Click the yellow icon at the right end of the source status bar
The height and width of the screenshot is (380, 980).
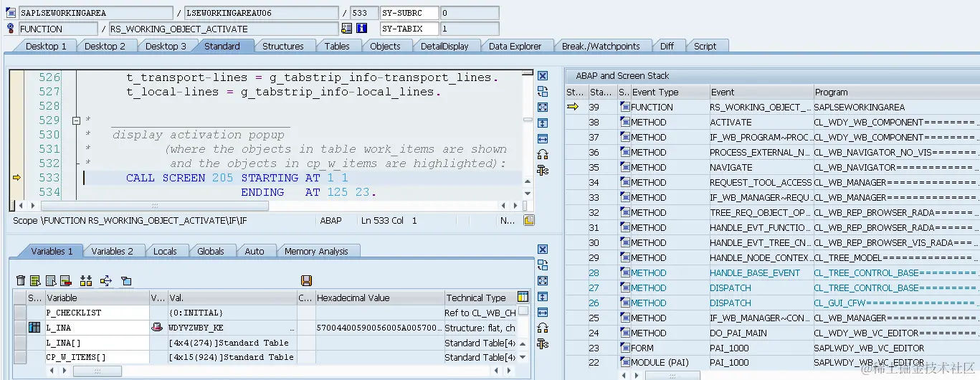tap(528, 221)
